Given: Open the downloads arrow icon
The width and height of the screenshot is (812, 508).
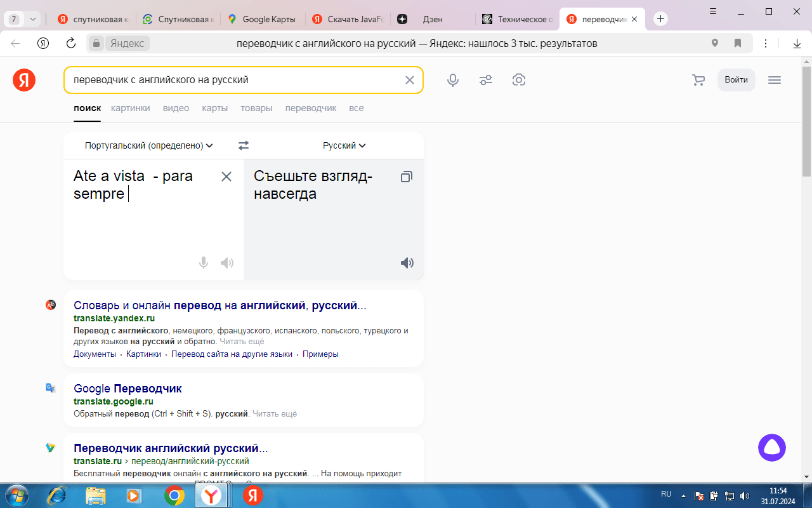Looking at the screenshot, I should pyautogui.click(x=797, y=44).
